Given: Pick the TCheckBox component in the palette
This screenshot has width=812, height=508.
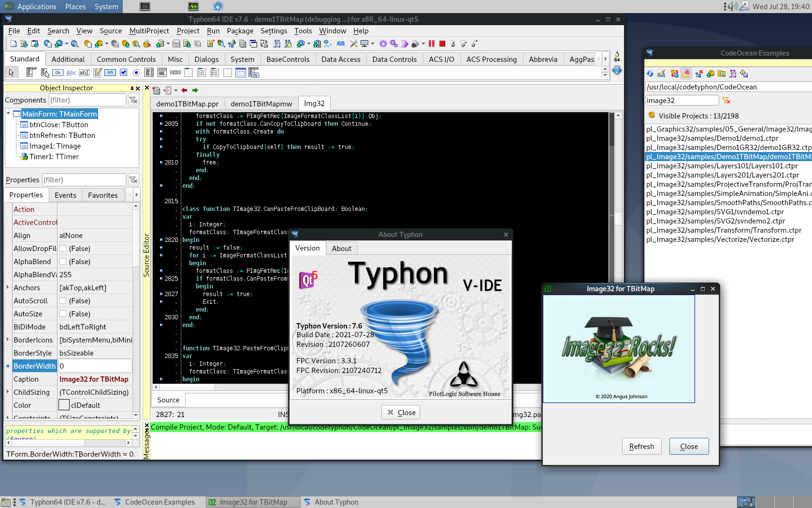Looking at the screenshot, I should pos(123,73).
